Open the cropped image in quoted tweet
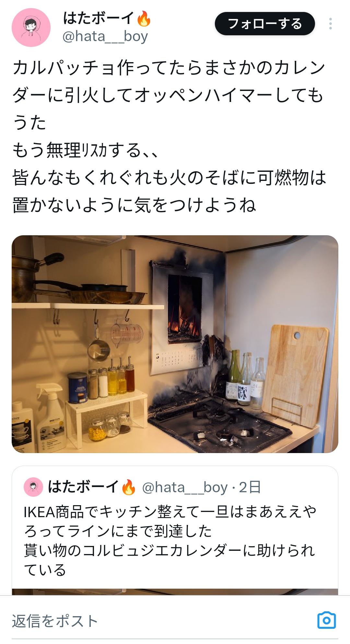 pyautogui.click(x=175, y=592)
